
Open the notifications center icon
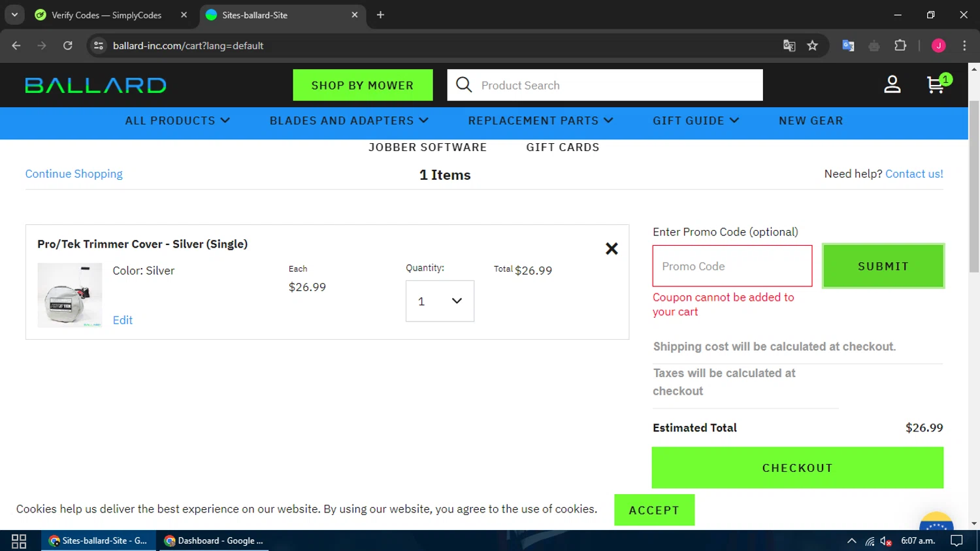coord(956,541)
